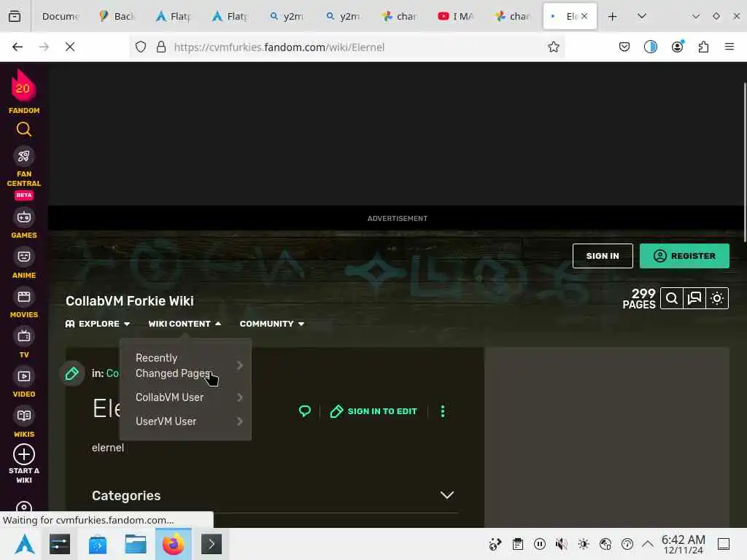Open the application launcher in taskbar
Viewport: 747px width, 560px height.
[x=24, y=544]
